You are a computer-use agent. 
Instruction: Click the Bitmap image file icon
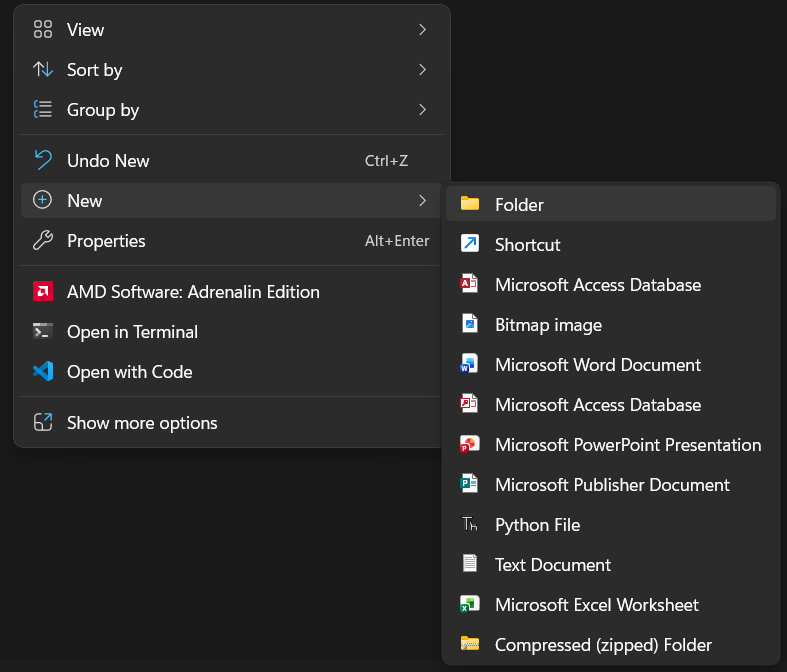tap(470, 324)
